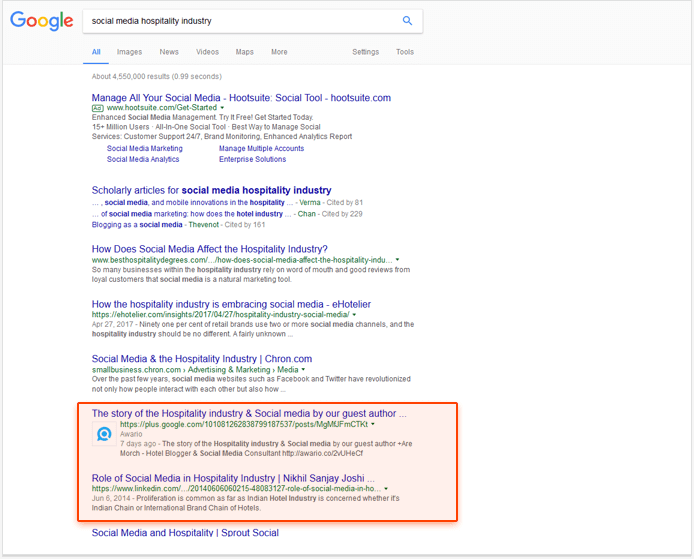Image resolution: width=694 pixels, height=559 pixels.
Task: Open the Enterprise Solutions sitelink
Action: pos(252,159)
